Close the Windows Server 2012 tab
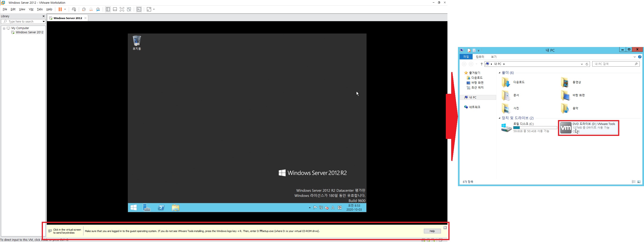Image resolution: width=644 pixels, height=242 pixels. (86, 18)
